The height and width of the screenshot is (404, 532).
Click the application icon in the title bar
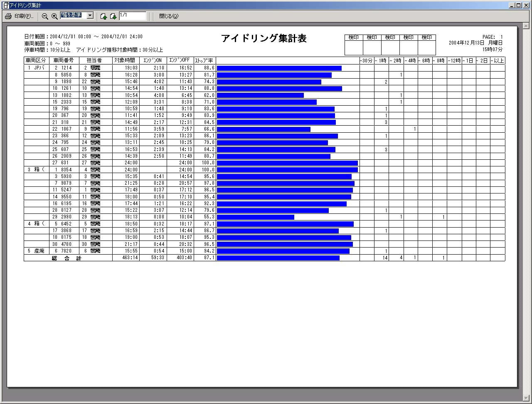(x=5, y=5)
